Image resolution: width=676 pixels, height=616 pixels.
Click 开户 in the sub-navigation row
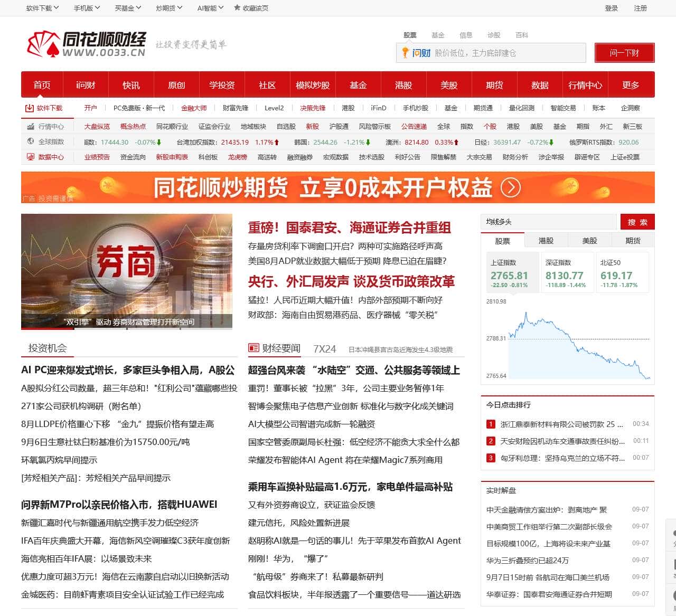[90, 108]
